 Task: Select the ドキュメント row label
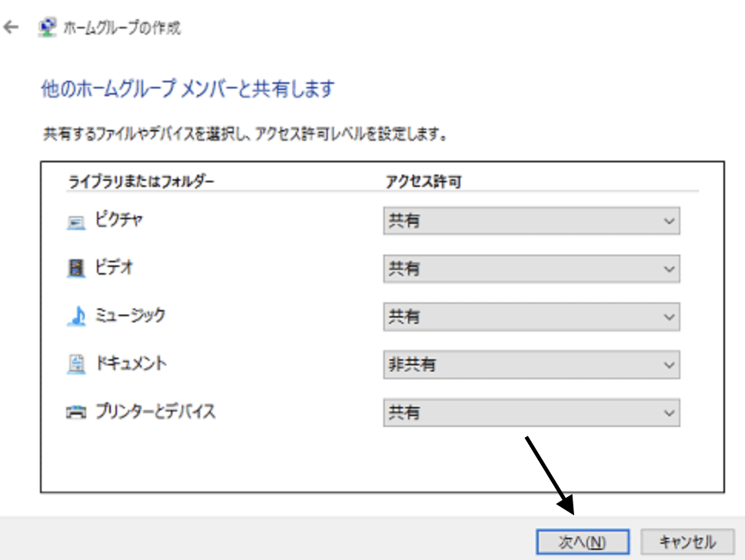coord(130,364)
